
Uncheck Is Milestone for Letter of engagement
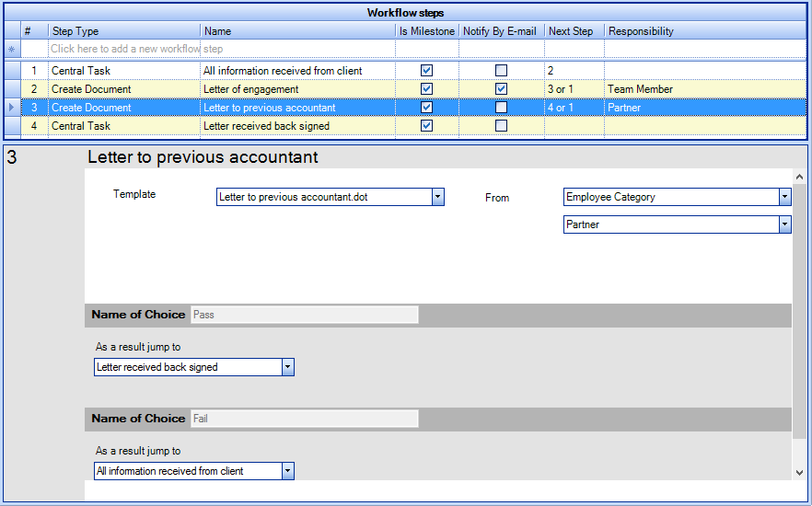pos(427,89)
